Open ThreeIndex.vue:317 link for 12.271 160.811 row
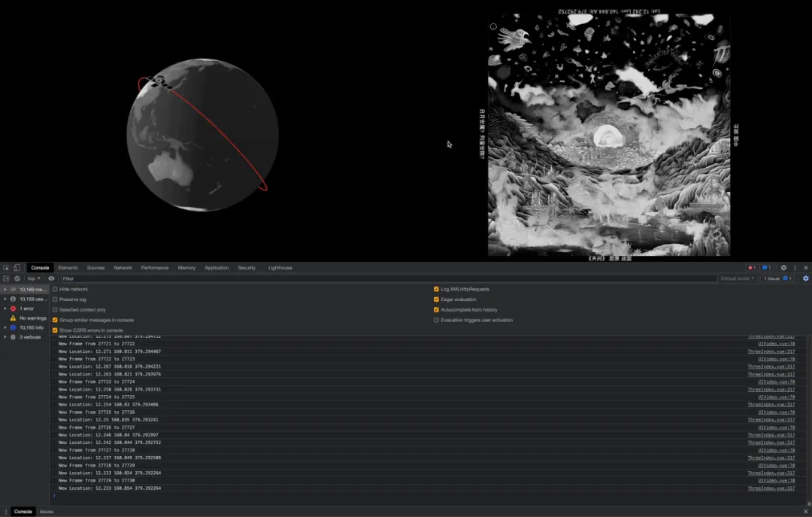Screen dimensions: 812x517 point(771,351)
